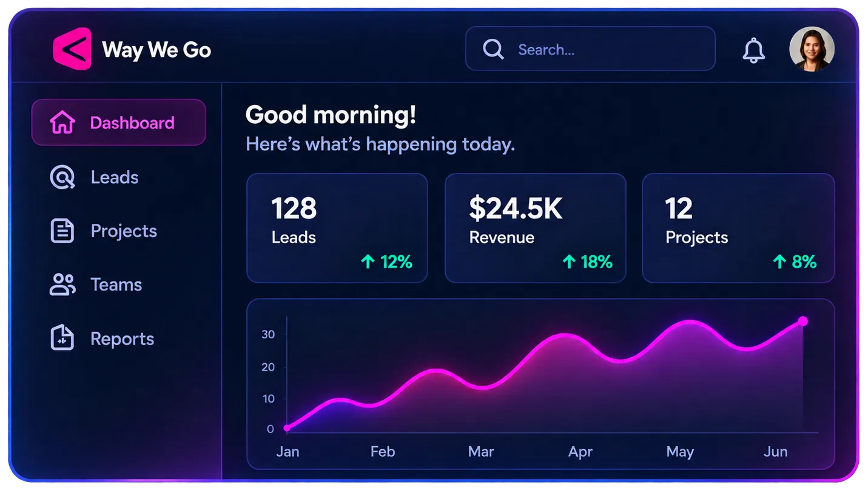Open the Projects menu label in sidebar
Image resolution: width=868 pixels, height=490 pixels.
click(124, 231)
